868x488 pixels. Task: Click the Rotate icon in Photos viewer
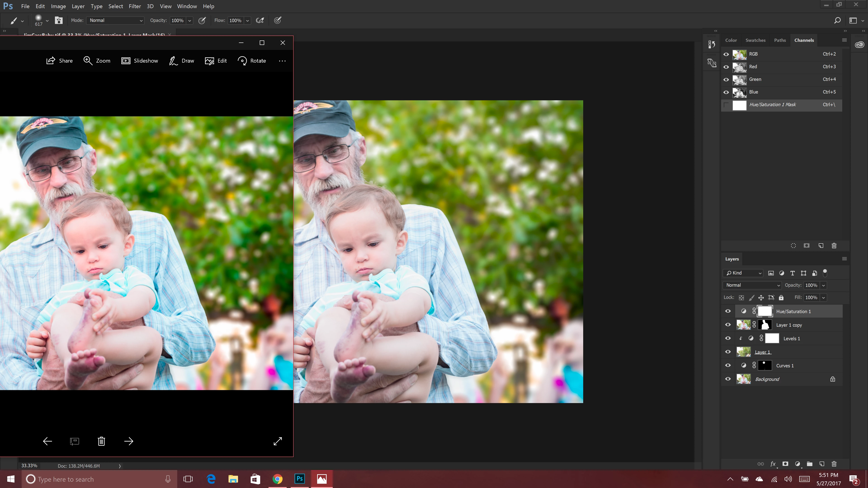click(242, 61)
